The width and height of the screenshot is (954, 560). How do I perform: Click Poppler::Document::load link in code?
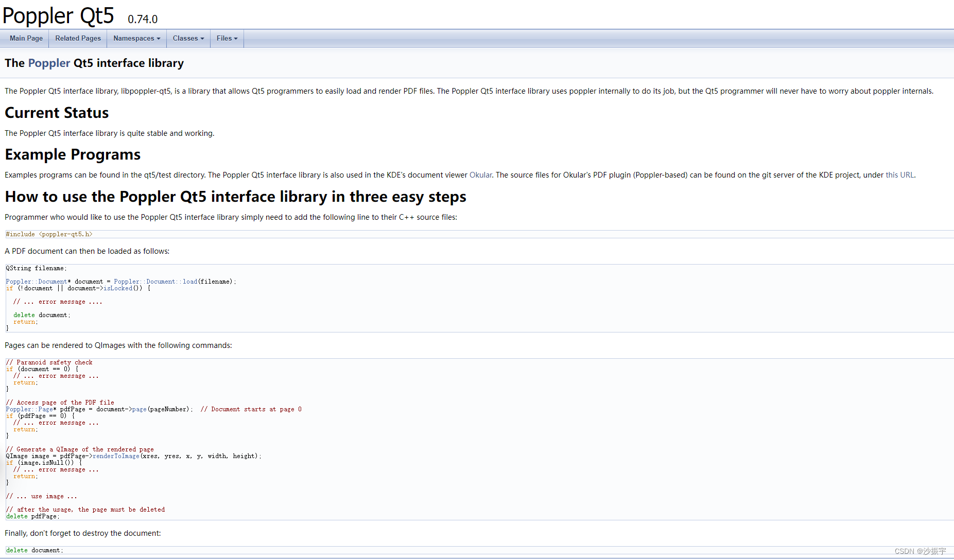(155, 282)
